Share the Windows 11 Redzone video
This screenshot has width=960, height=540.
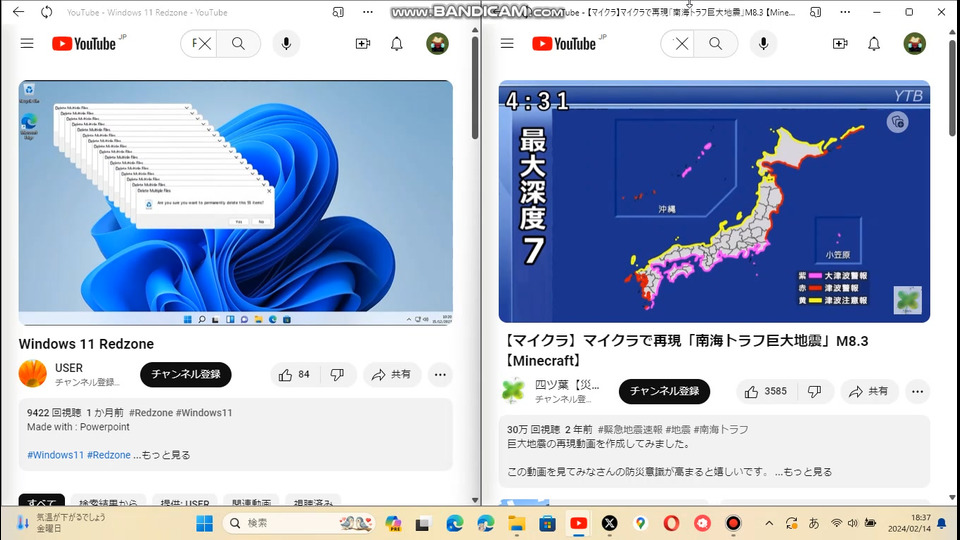392,374
